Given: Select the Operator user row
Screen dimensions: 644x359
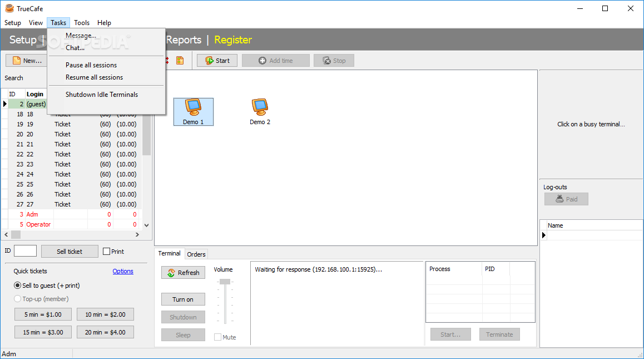Looking at the screenshot, I should pyautogui.click(x=72, y=224).
